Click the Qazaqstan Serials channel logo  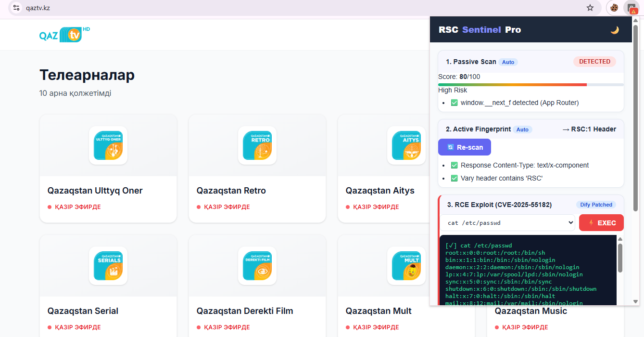[108, 266]
